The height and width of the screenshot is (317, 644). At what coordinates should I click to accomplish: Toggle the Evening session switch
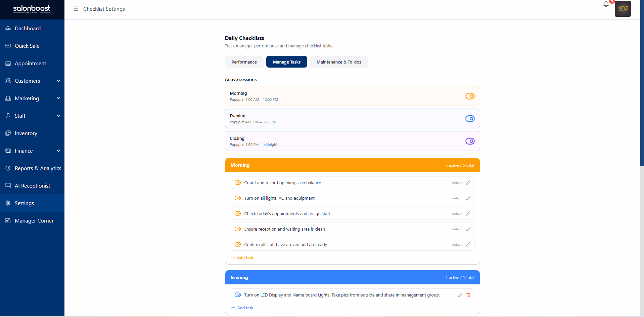[x=470, y=119]
